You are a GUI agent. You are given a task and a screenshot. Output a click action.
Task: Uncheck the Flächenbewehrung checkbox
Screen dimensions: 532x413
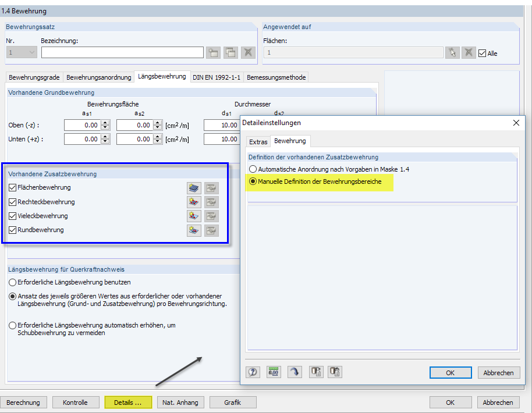12,187
